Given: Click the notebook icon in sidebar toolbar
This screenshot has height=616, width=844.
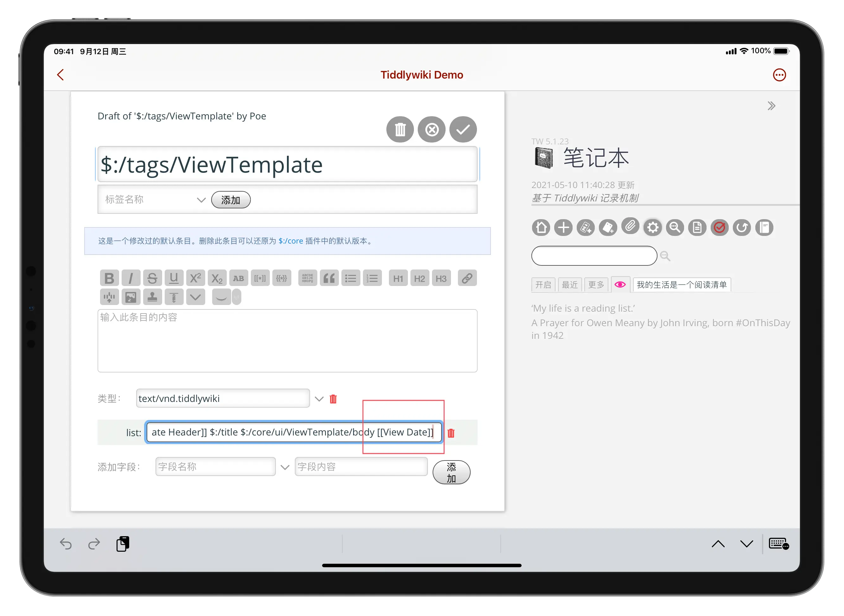Looking at the screenshot, I should [764, 227].
